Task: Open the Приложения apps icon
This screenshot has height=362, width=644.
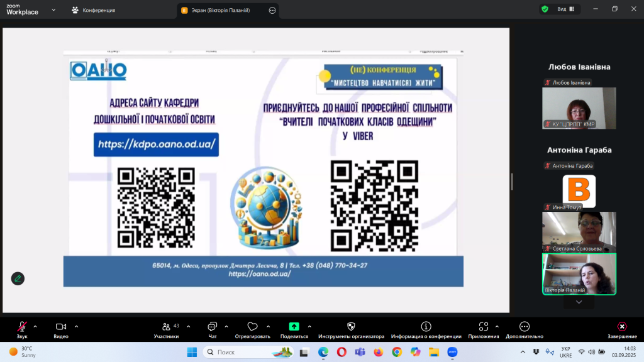Action: [483, 327]
